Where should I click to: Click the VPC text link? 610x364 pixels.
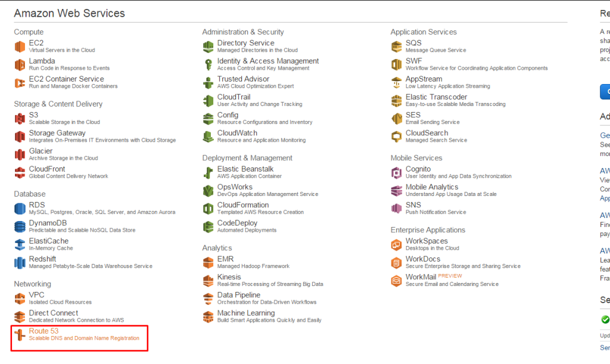tap(36, 295)
